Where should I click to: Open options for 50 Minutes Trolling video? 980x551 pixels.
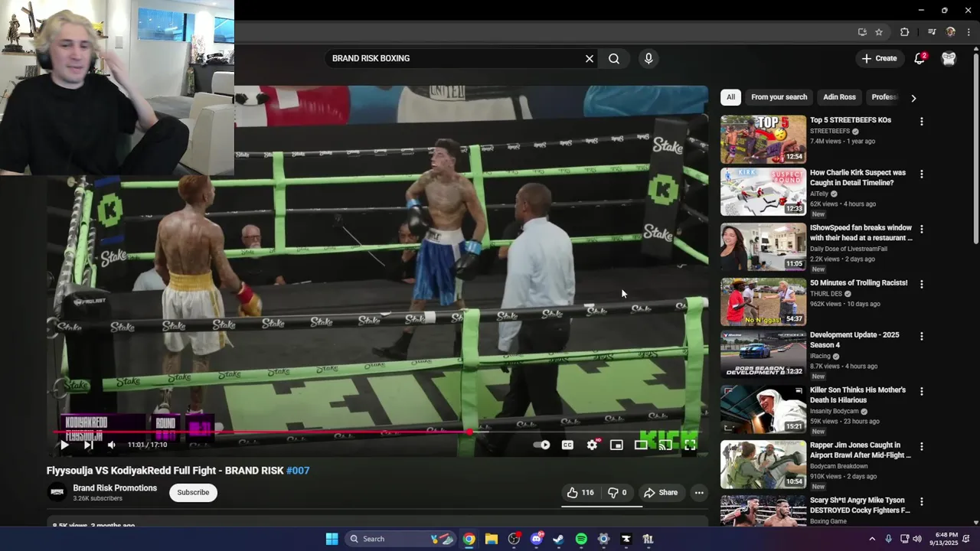[922, 284]
